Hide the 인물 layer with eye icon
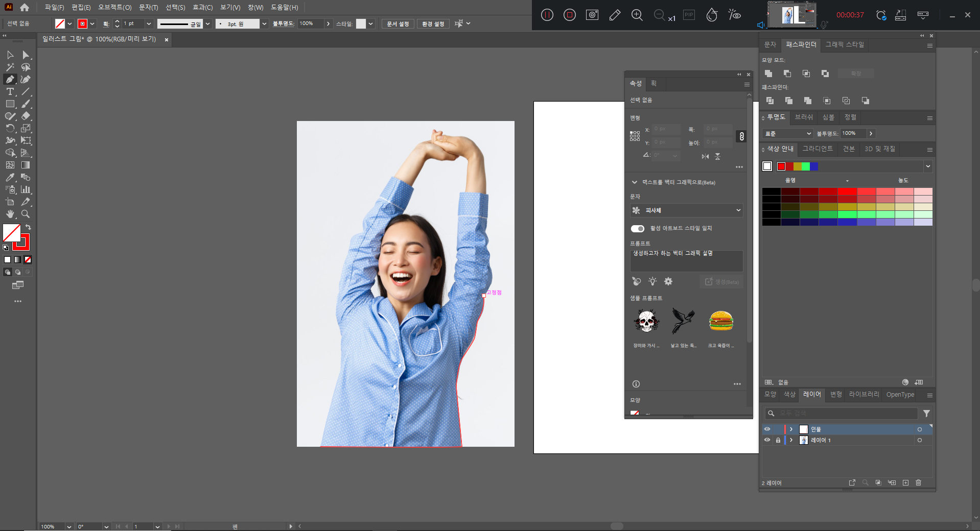 click(x=767, y=429)
